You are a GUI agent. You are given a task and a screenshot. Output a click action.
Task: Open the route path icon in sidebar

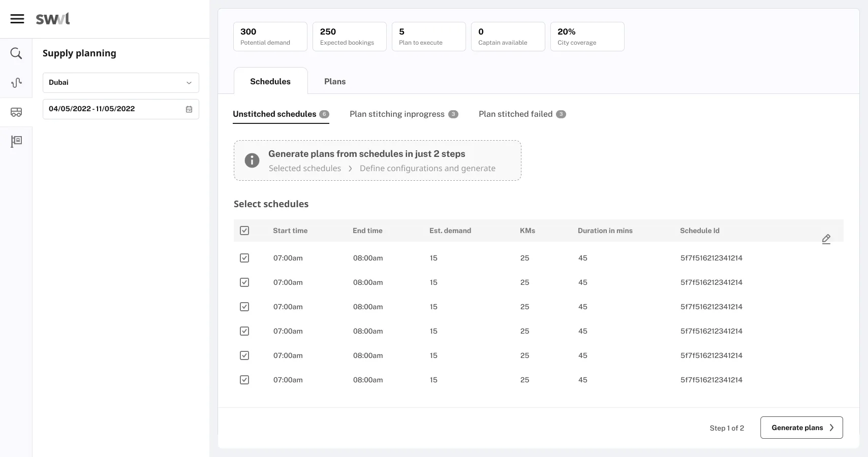16,83
